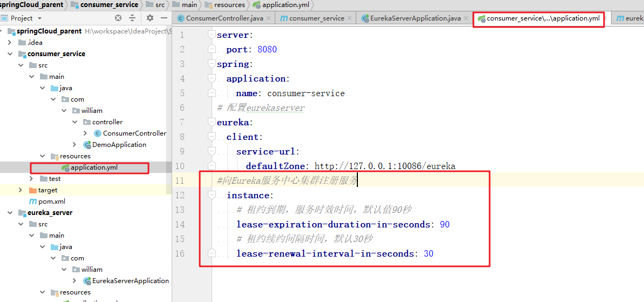Click ConsumerController class icon in tree
The height and width of the screenshot is (302, 644).
(97, 133)
